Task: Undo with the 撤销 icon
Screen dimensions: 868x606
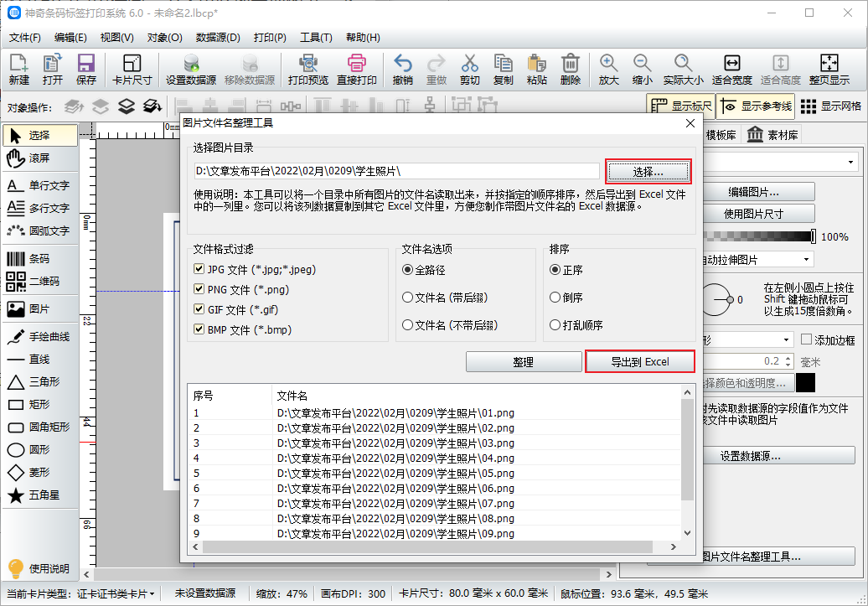Action: coord(402,70)
